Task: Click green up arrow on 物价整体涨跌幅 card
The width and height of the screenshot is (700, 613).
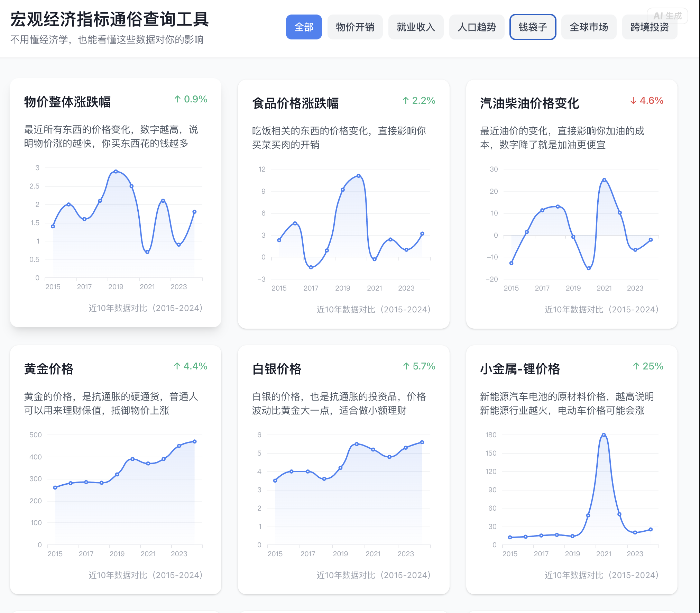Action: (x=177, y=99)
